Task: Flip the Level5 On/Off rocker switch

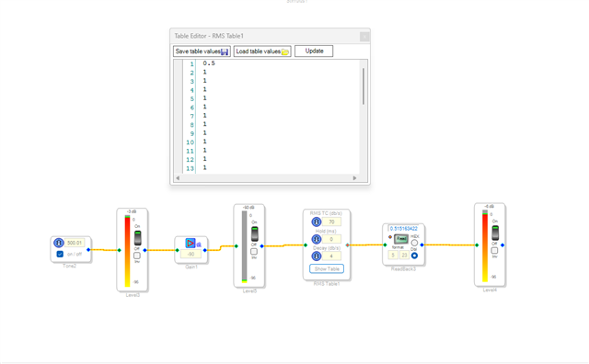Action: point(255,233)
